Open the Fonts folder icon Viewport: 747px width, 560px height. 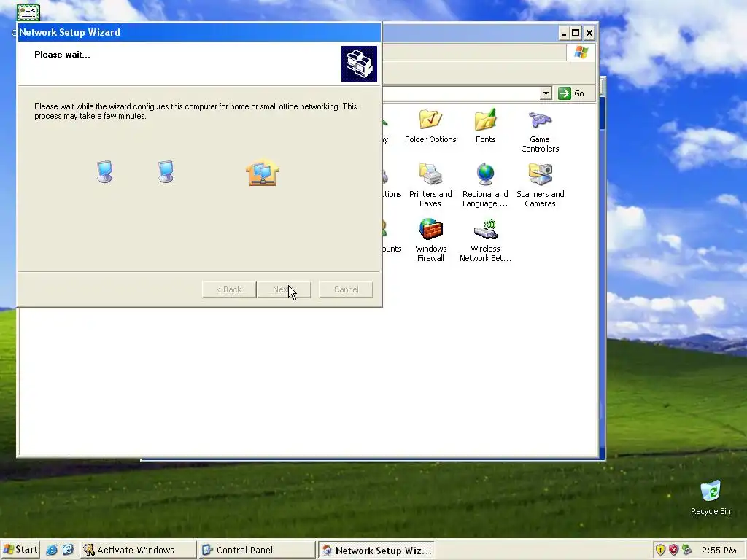tap(485, 125)
